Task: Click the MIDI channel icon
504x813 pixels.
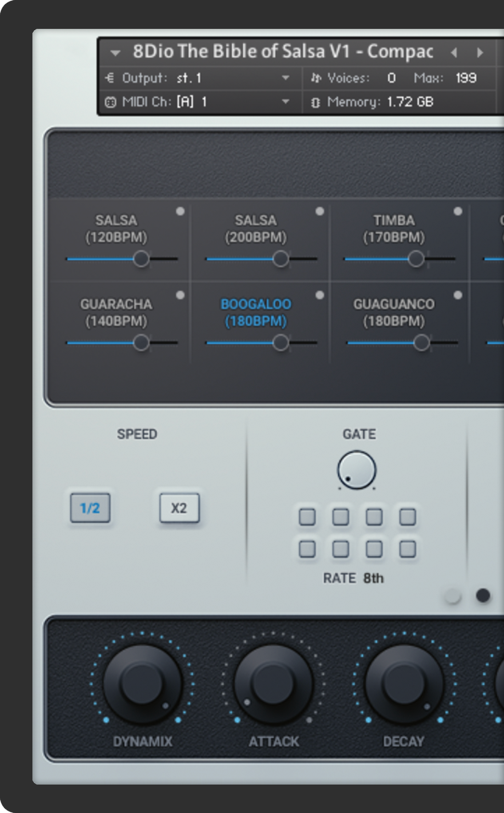Action: (x=110, y=102)
